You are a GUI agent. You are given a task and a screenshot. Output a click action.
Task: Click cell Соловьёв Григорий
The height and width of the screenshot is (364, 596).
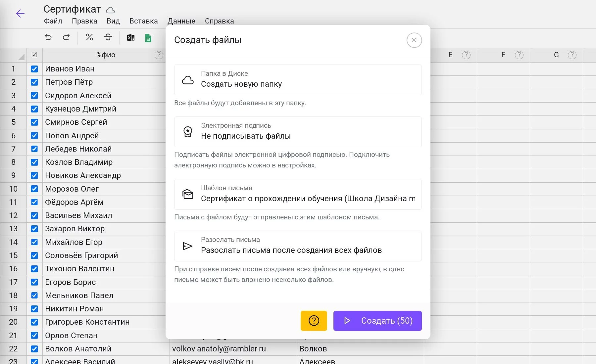pos(105,255)
